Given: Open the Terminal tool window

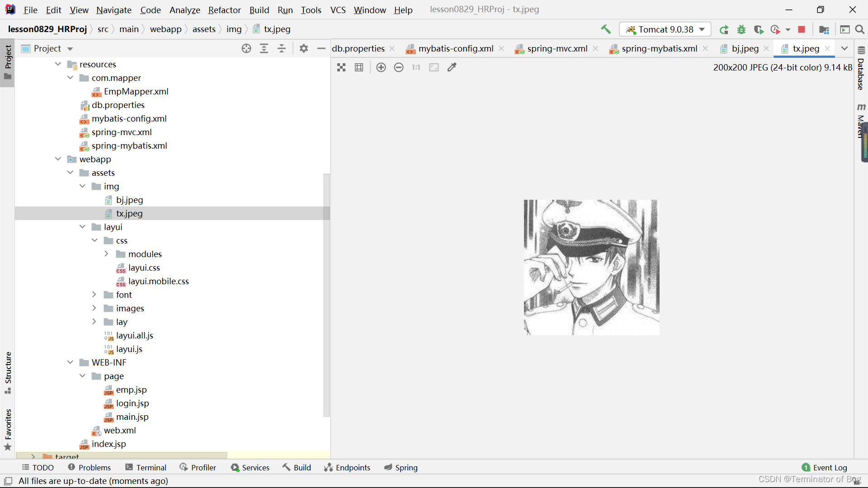Looking at the screenshot, I should [146, 467].
